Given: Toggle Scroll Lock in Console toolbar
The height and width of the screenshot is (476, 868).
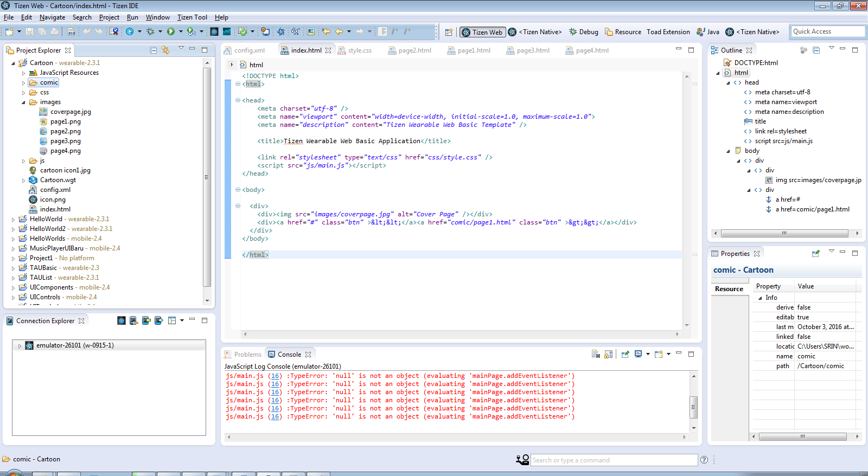Looking at the screenshot, I should 609,354.
